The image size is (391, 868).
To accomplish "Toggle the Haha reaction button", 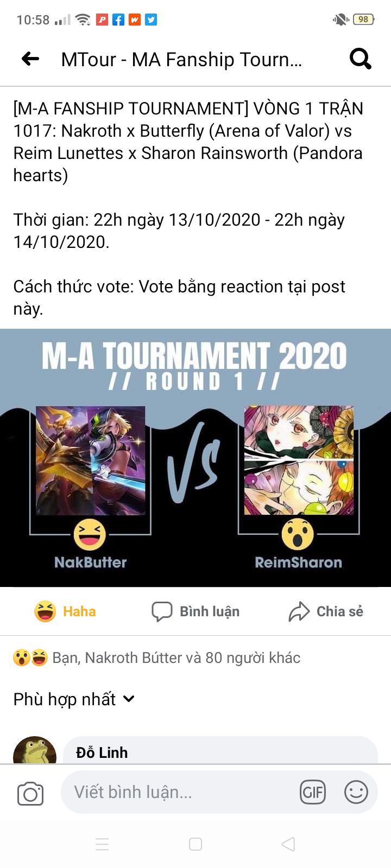I will [65, 611].
